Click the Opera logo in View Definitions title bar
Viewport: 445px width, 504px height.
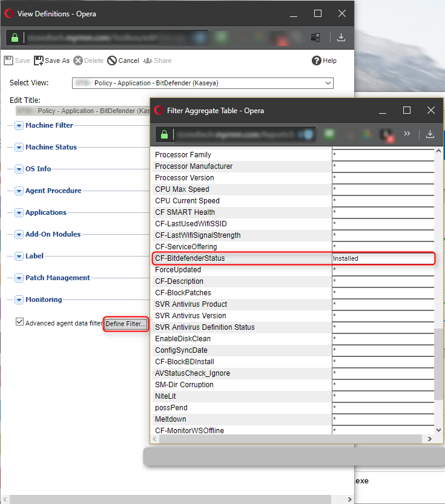(x=9, y=13)
